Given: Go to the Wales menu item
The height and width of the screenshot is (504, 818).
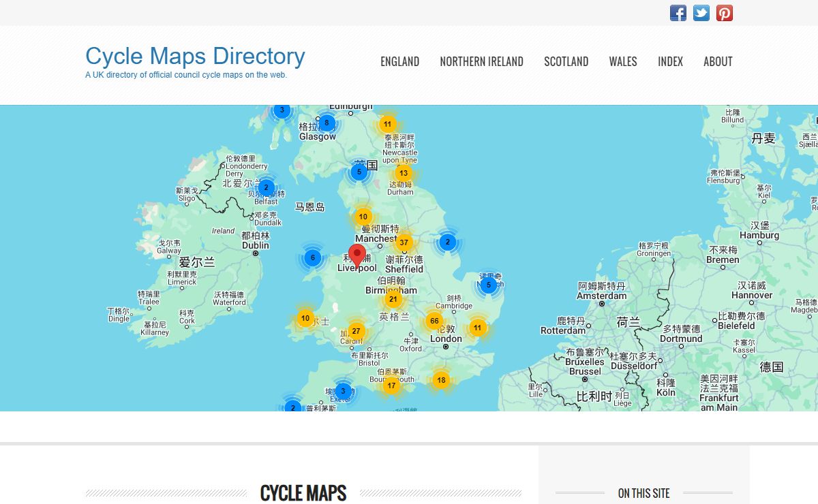Looking at the screenshot, I should click(623, 61).
